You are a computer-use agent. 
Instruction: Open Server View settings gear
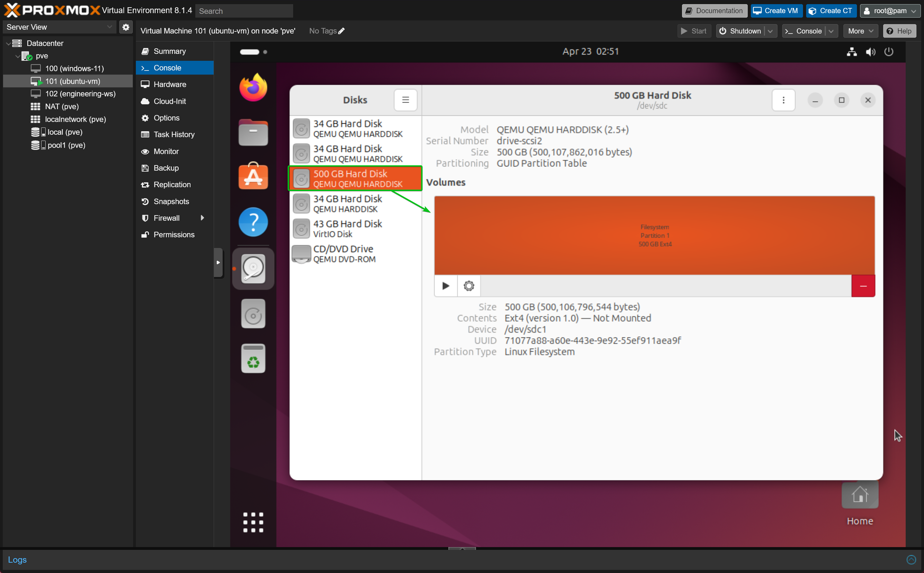pos(126,27)
